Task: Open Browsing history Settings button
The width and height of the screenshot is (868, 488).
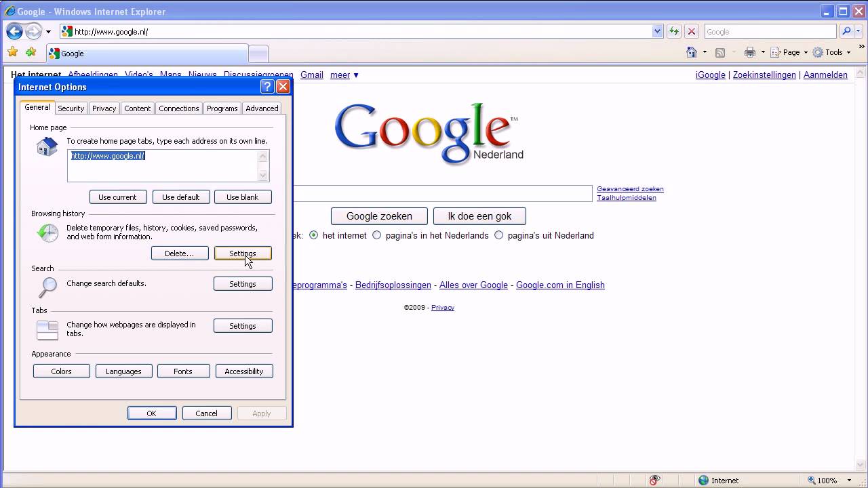Action: 243,253
